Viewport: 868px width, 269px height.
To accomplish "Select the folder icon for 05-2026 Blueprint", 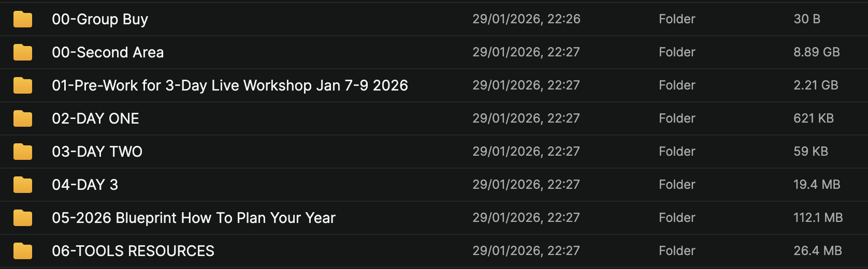I will pyautogui.click(x=23, y=218).
